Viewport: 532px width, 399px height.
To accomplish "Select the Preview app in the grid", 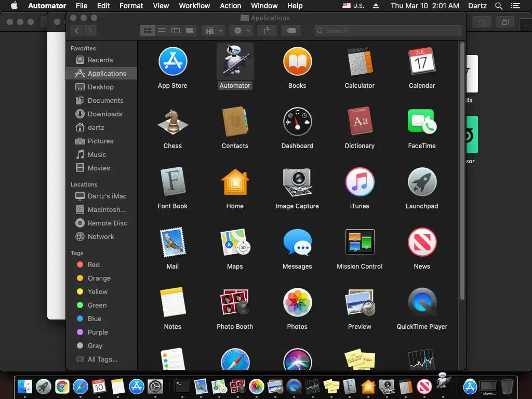I will (360, 302).
